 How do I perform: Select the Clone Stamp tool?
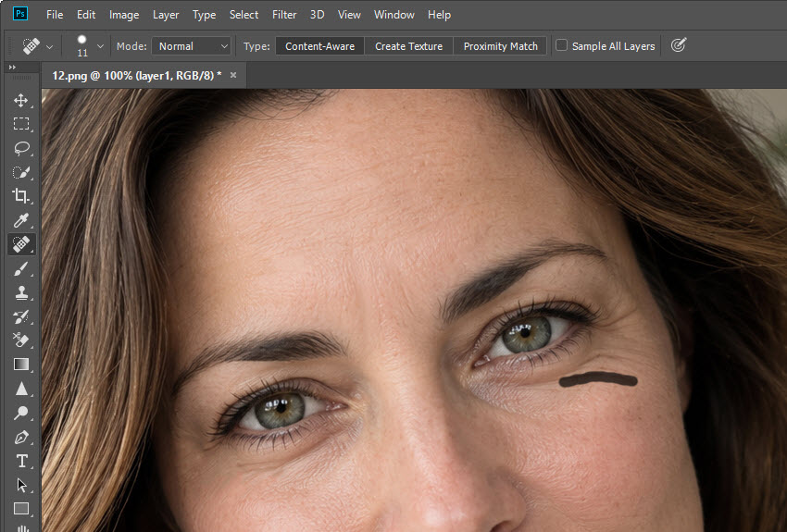click(x=20, y=292)
